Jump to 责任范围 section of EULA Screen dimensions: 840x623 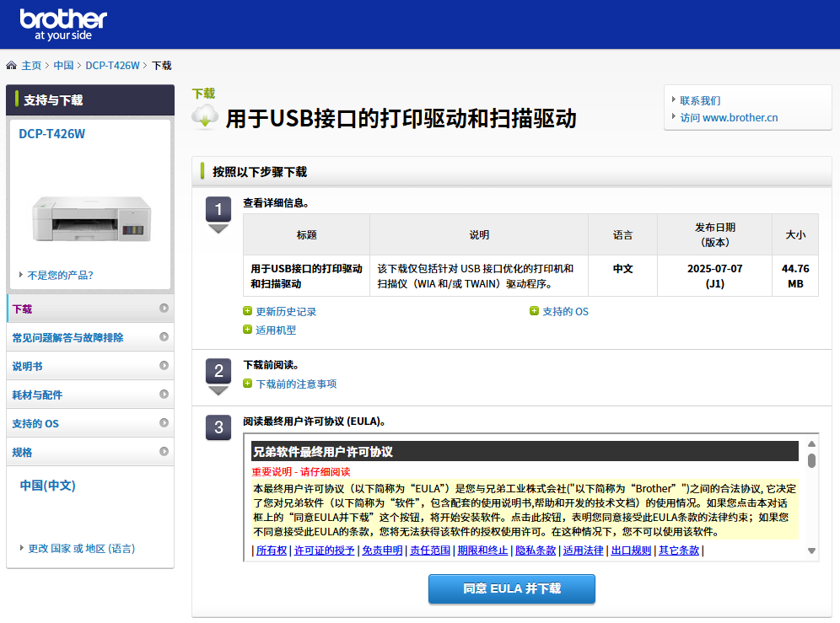pos(429,550)
